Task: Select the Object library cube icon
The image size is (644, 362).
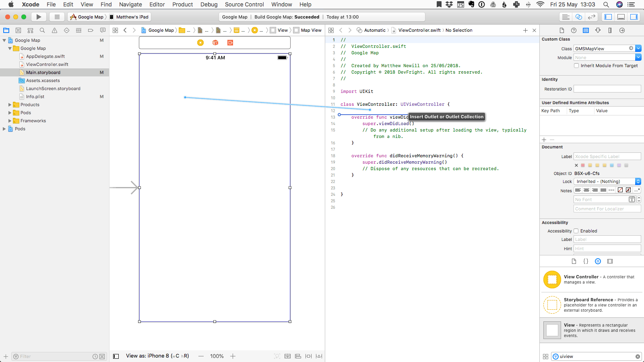Action: (598, 261)
